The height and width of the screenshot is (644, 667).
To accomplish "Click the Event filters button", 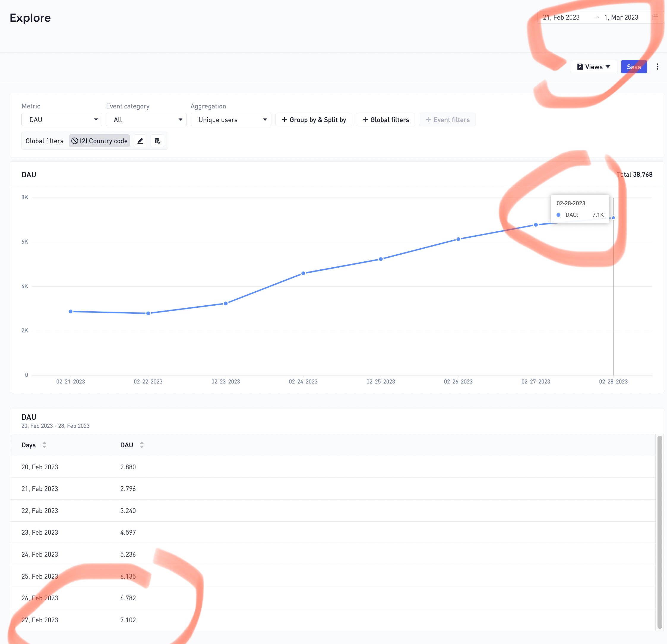I will point(447,120).
